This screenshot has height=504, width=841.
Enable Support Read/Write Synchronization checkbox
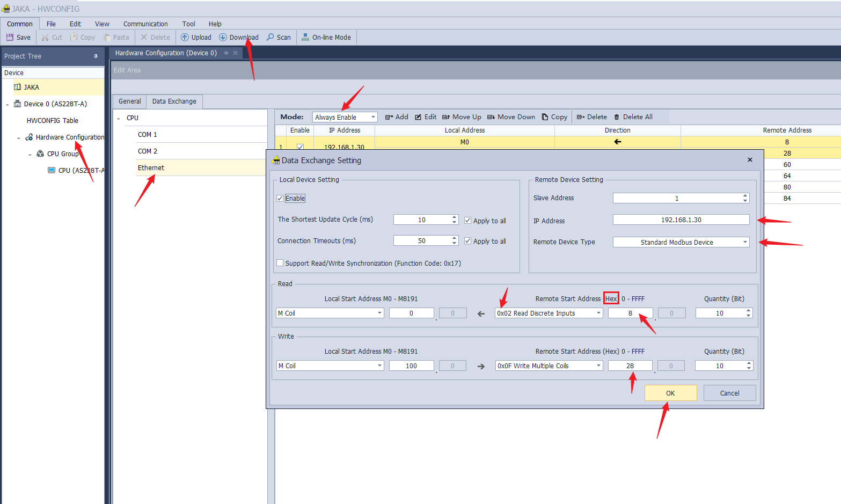280,263
